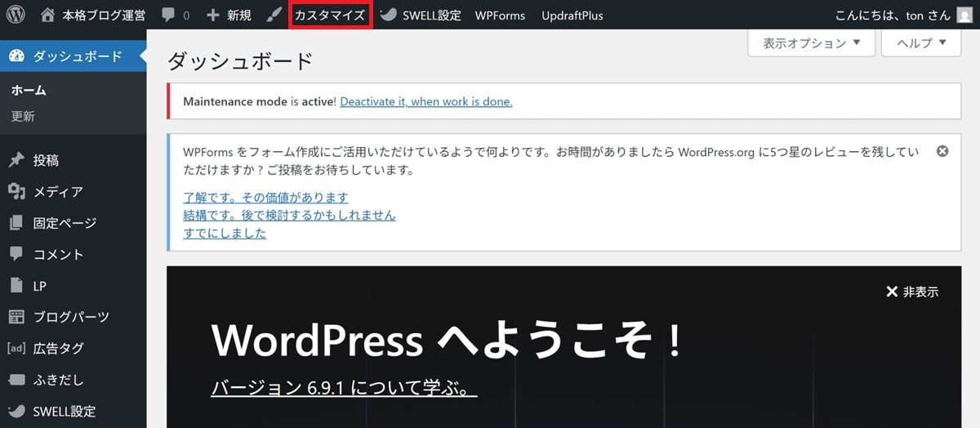
Task: Click the pushpin icon for 投稿
Action: click(16, 161)
